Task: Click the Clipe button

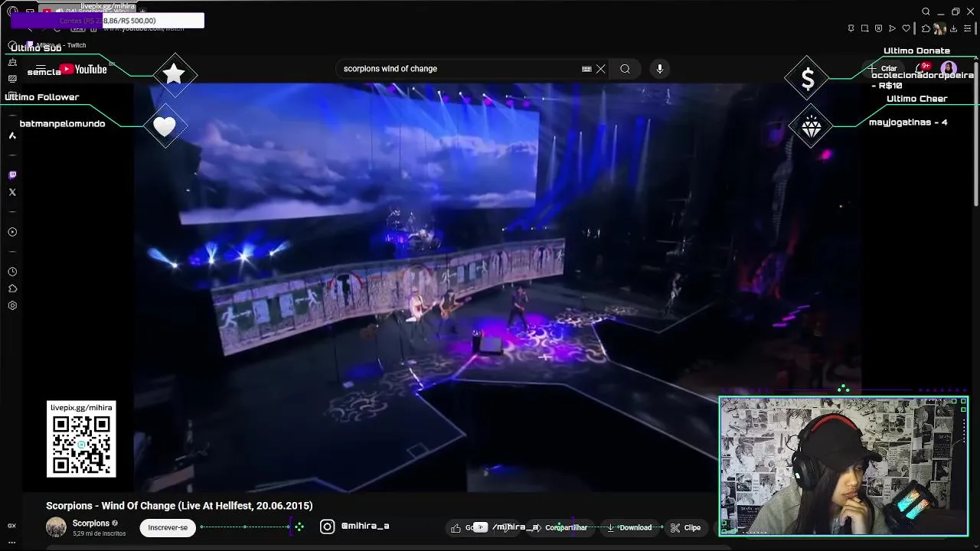Action: click(685, 527)
